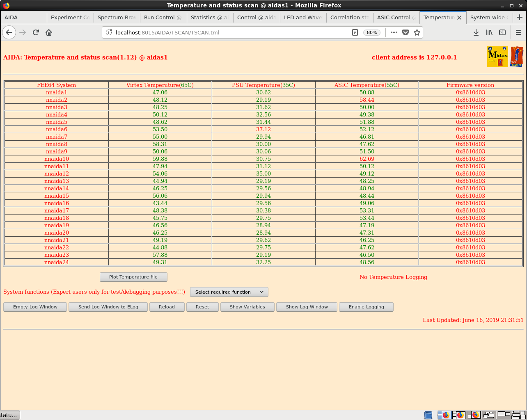Click the forward navigation arrow
The height and width of the screenshot is (420, 527).
coord(23,32)
